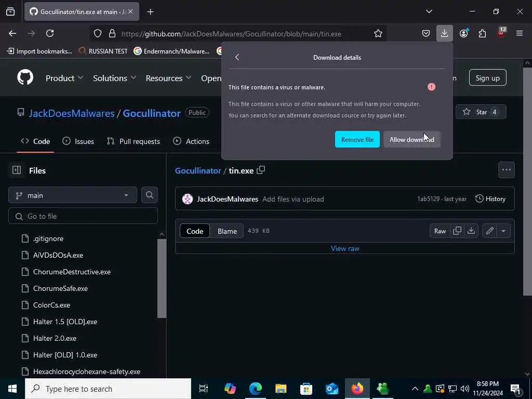Click the uBlock extension icon with badge 12

point(501,33)
